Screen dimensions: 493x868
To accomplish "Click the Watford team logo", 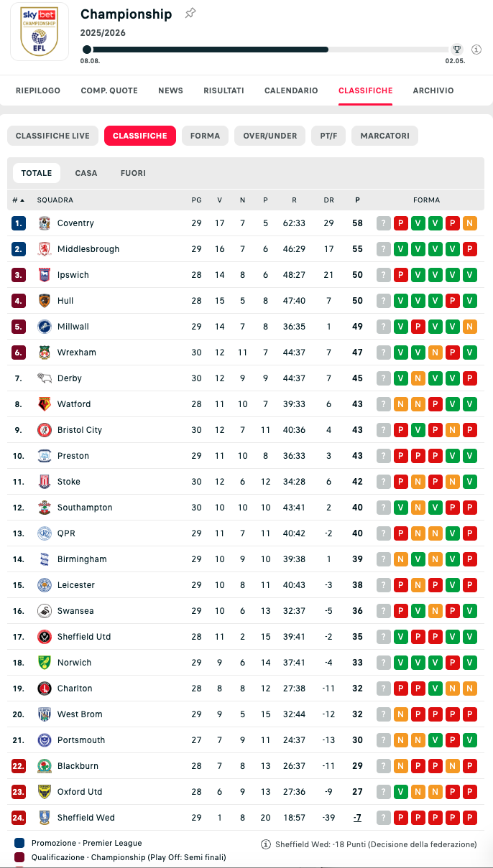I will pyautogui.click(x=45, y=404).
